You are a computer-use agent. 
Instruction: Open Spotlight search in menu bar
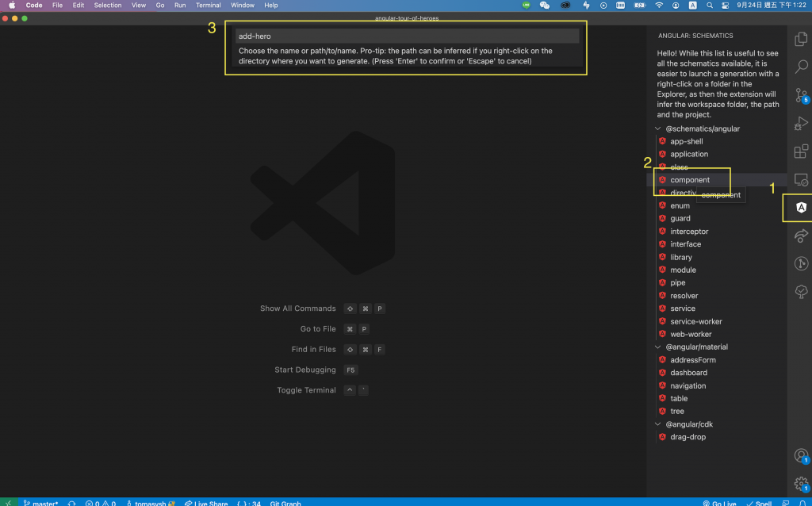coord(710,6)
